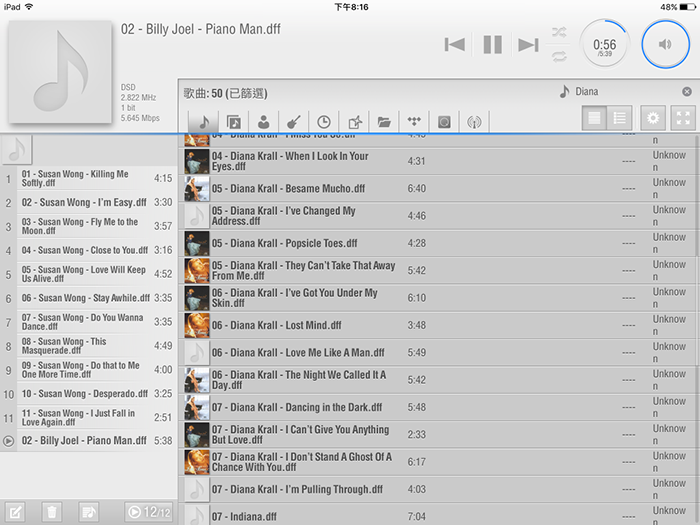Open the Songs browse tab
Image resolution: width=700 pixels, height=525 pixels.
204,121
